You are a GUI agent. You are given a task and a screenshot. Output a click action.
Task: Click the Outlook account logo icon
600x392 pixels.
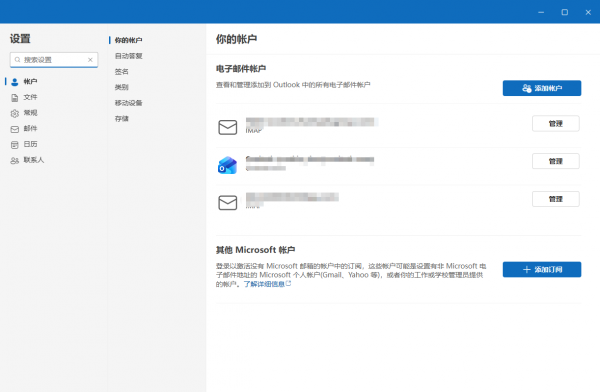tap(227, 165)
